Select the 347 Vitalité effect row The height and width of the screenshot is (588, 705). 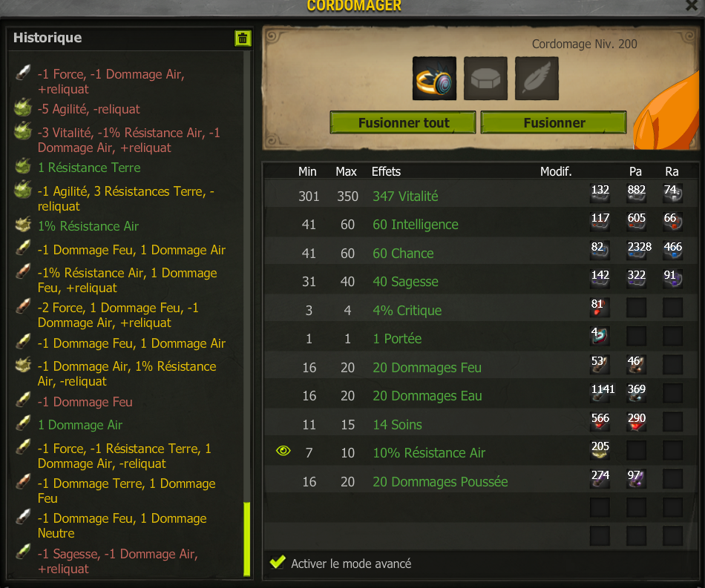(x=481, y=196)
